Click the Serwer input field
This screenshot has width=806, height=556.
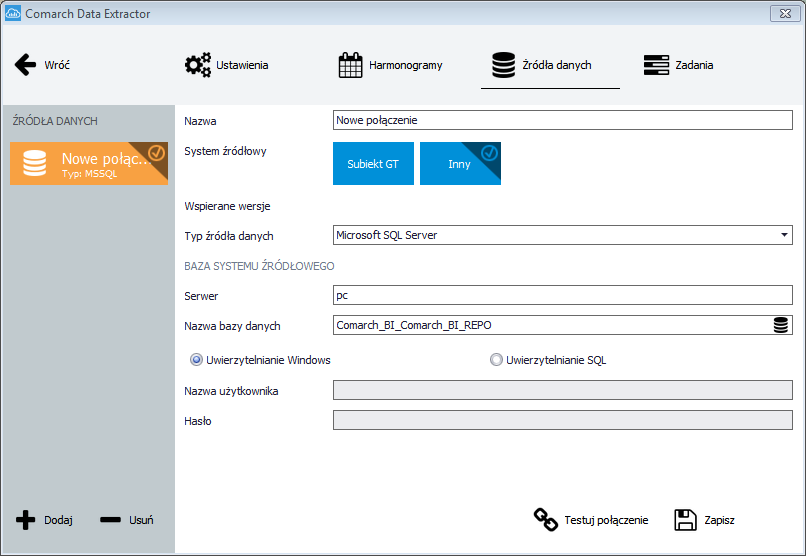(563, 295)
